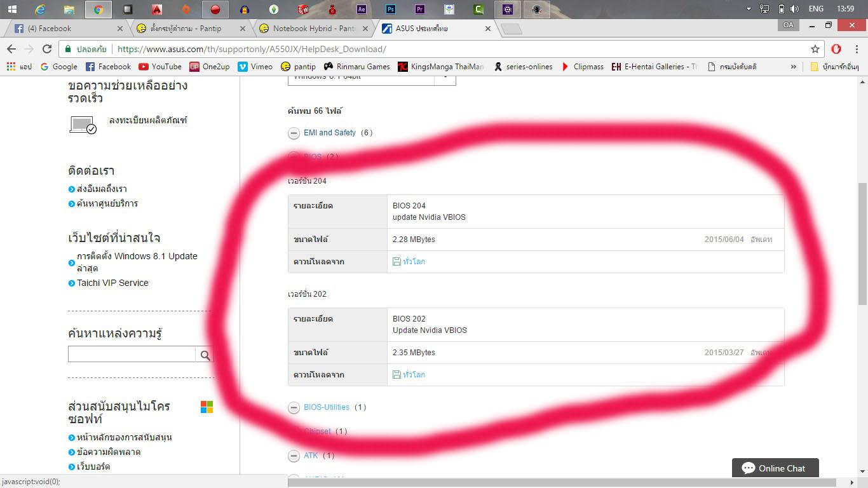The height and width of the screenshot is (488, 868).
Task: Bookmark this page with the star icon
Action: point(815,49)
